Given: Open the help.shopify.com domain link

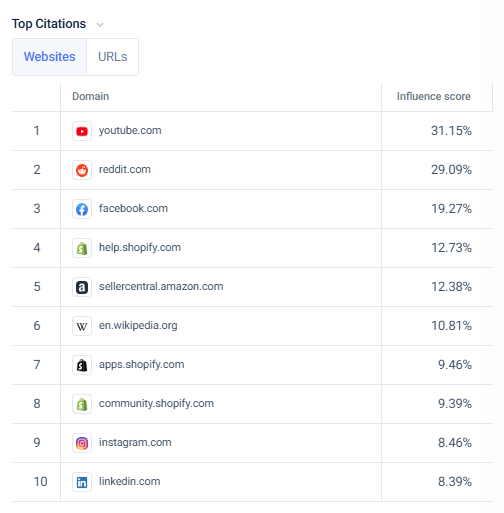Looking at the screenshot, I should [x=140, y=247].
